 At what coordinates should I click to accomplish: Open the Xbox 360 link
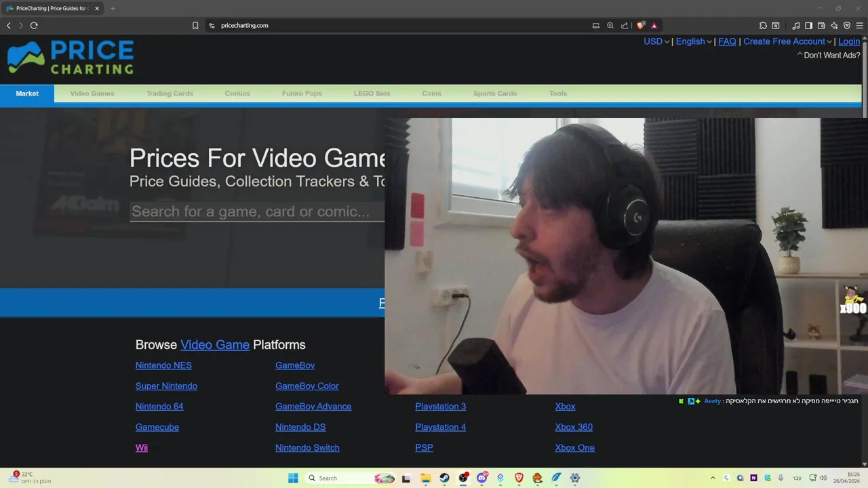point(574,427)
